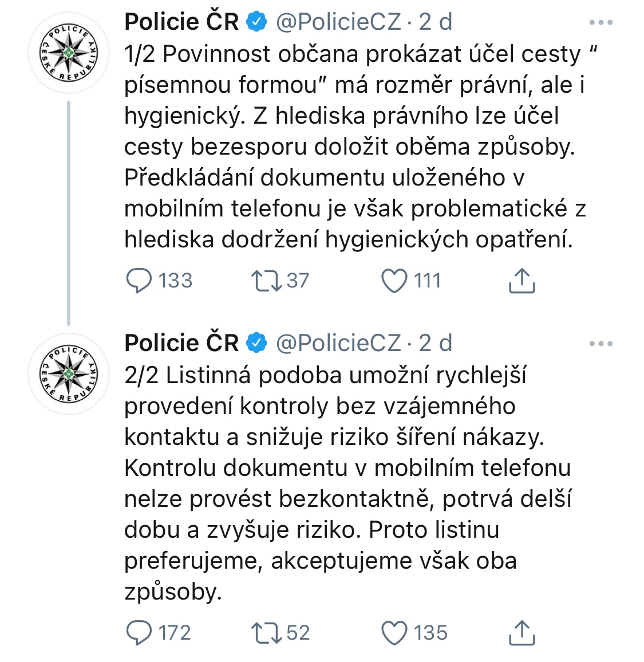This screenshot has height=662, width=644.
Task: Open @PolicieCZ handle on second tweet
Action: pyautogui.click(x=338, y=343)
